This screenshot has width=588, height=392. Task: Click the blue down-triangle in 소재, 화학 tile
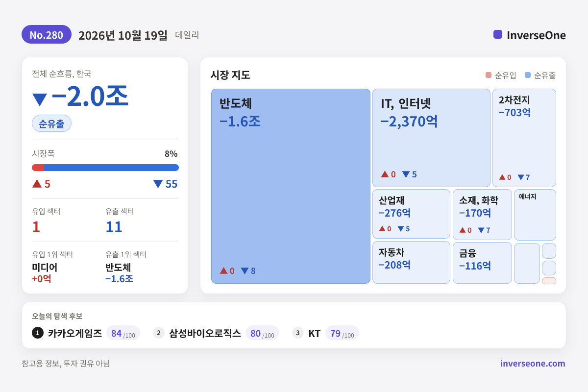[x=481, y=230]
